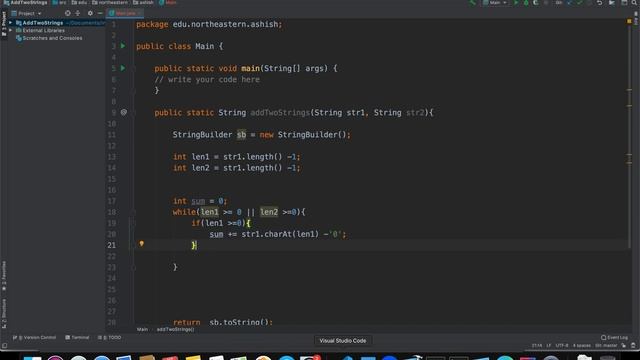Open the Project view dropdown
The image size is (640, 360).
27,13
